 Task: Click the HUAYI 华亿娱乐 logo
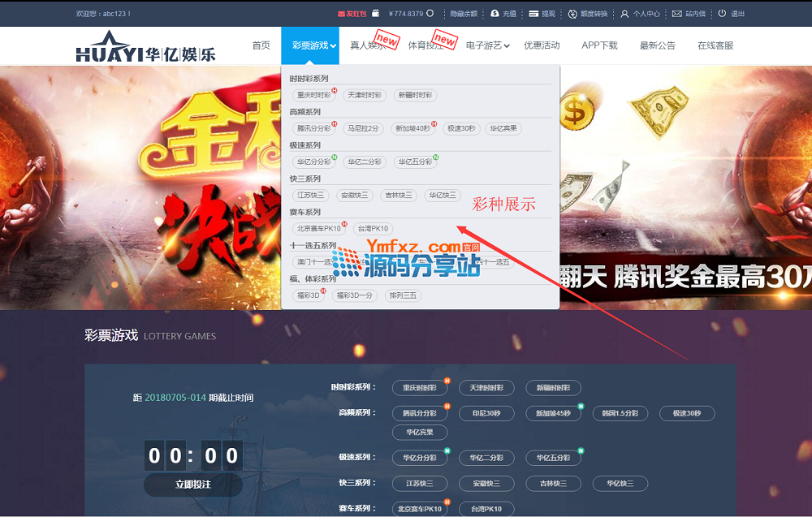pos(146,47)
